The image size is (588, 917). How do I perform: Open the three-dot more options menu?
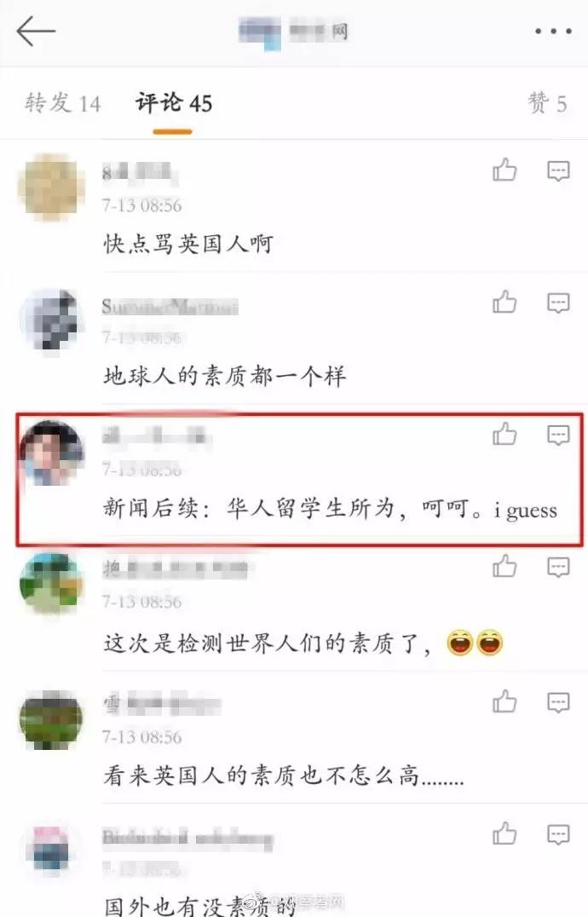[x=552, y=31]
